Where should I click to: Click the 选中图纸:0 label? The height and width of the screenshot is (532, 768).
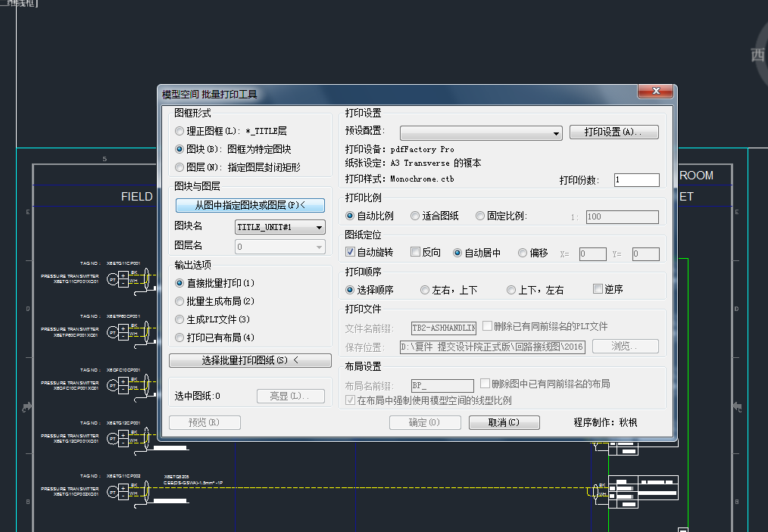(x=198, y=396)
